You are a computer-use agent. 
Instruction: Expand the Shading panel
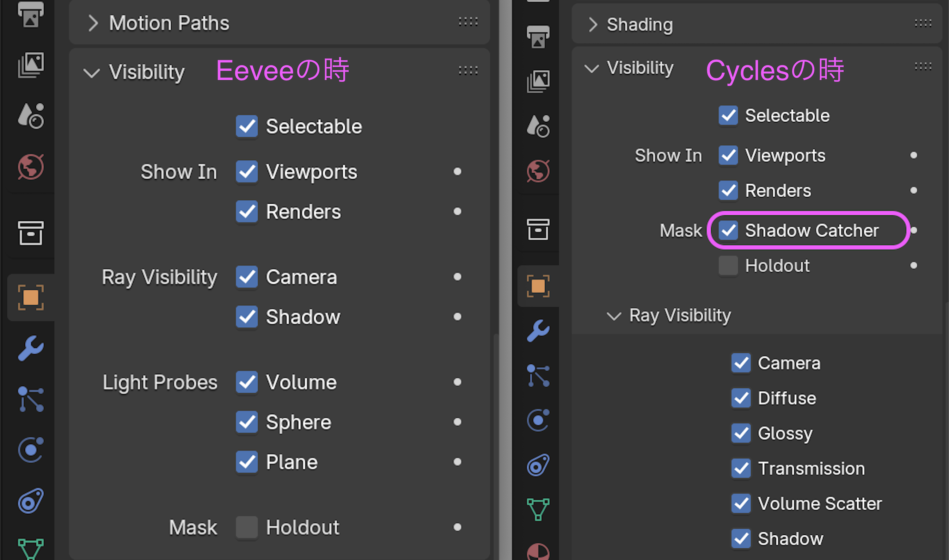[x=593, y=25]
